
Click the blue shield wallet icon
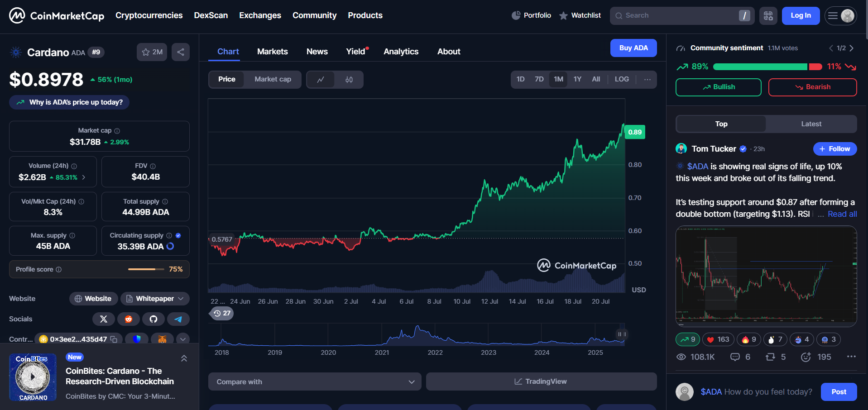tap(137, 339)
